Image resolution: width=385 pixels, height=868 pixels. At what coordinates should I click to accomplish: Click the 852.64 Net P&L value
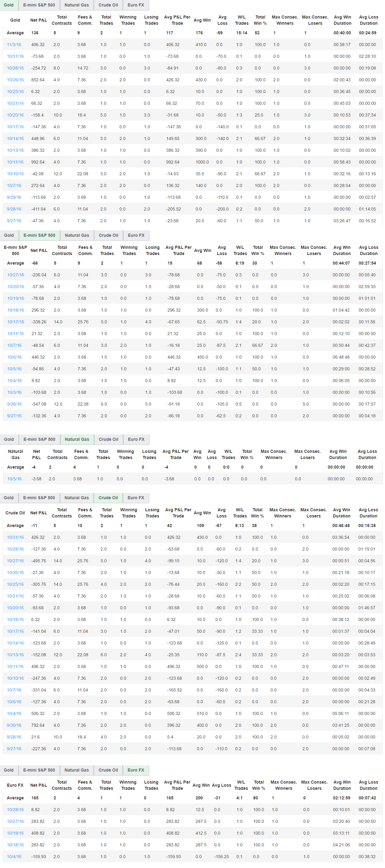(38, 80)
